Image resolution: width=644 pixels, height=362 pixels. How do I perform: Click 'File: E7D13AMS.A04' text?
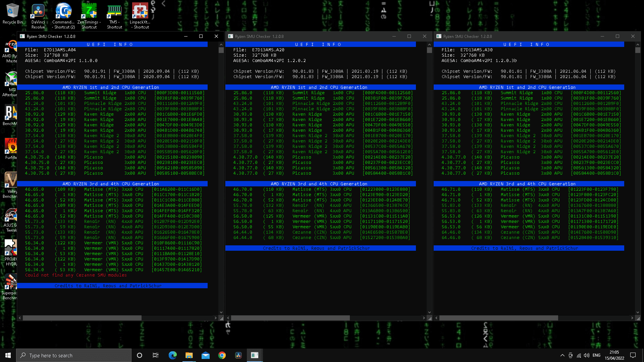pos(51,50)
